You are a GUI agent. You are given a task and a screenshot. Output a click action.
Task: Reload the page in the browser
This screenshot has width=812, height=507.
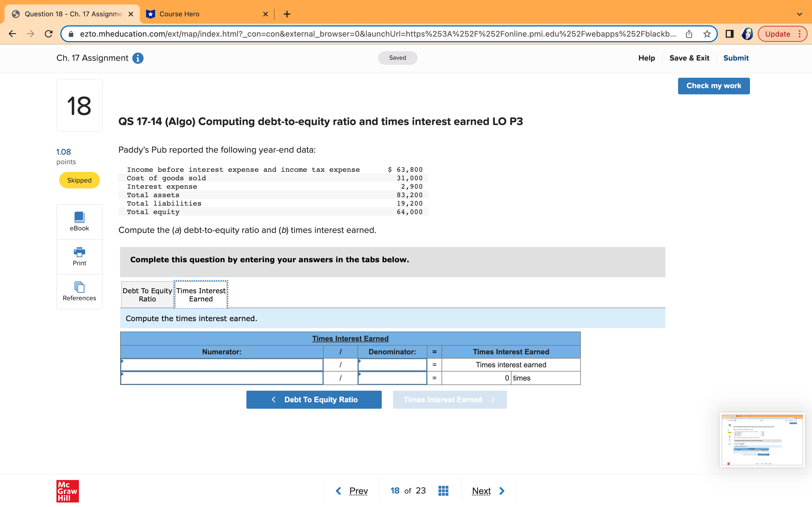click(x=49, y=34)
